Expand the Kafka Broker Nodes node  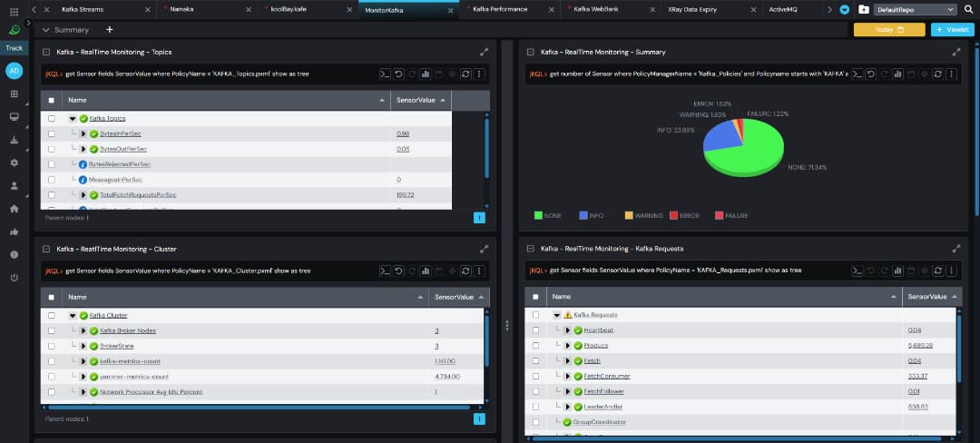click(x=83, y=330)
